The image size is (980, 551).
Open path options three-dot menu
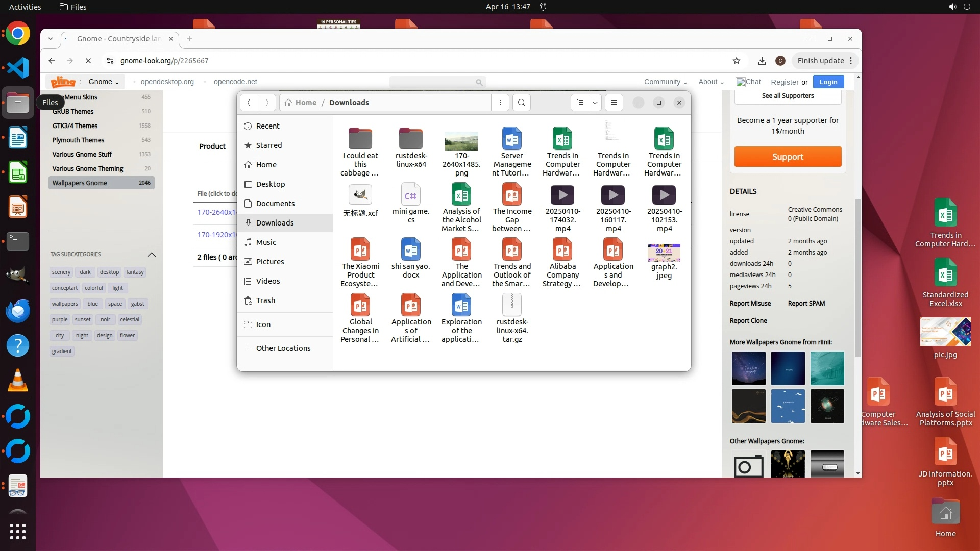pos(500,103)
